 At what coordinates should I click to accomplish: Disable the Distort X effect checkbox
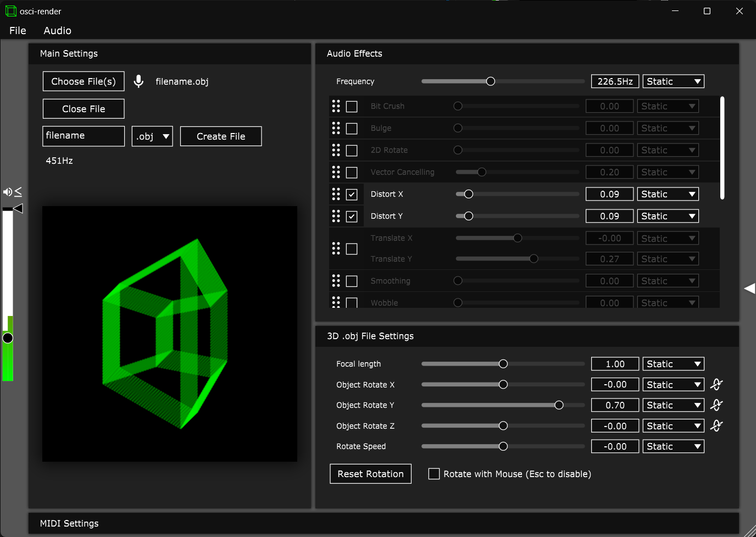(x=352, y=195)
